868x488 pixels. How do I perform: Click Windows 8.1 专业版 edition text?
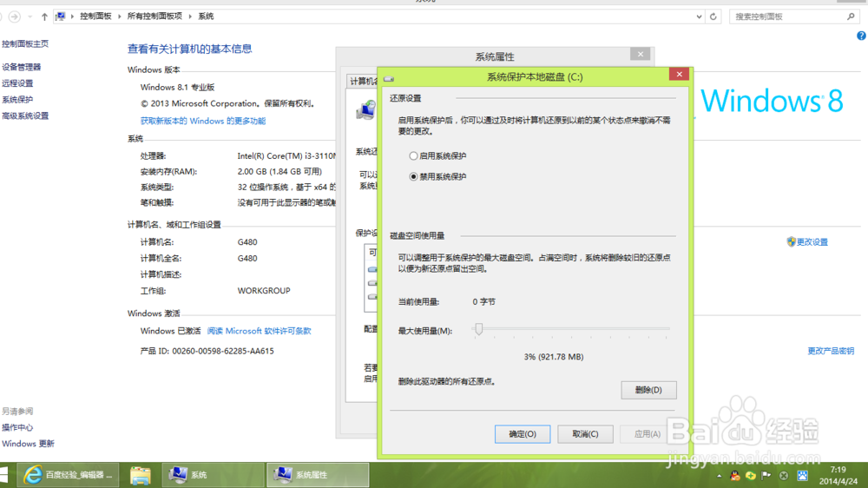pos(177,87)
